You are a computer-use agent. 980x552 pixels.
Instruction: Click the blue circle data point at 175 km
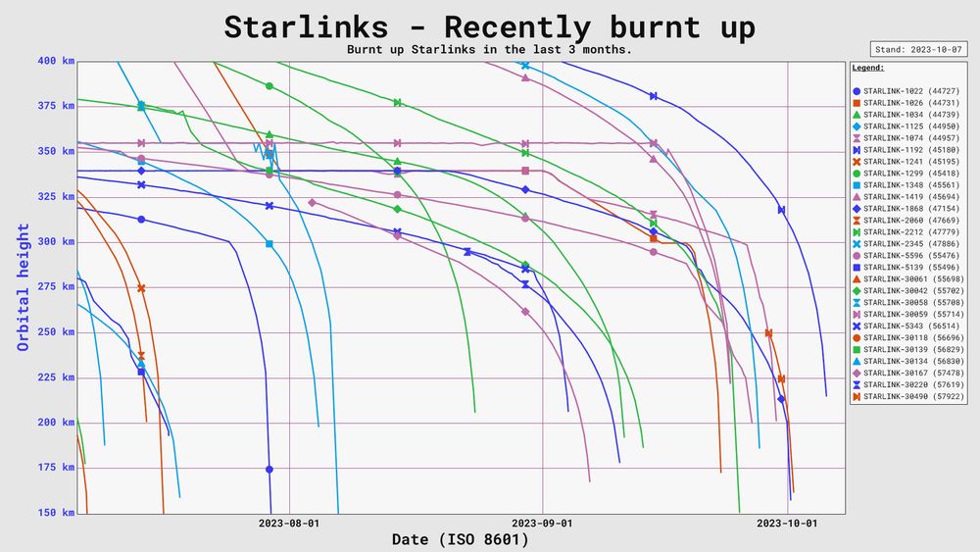click(x=269, y=470)
